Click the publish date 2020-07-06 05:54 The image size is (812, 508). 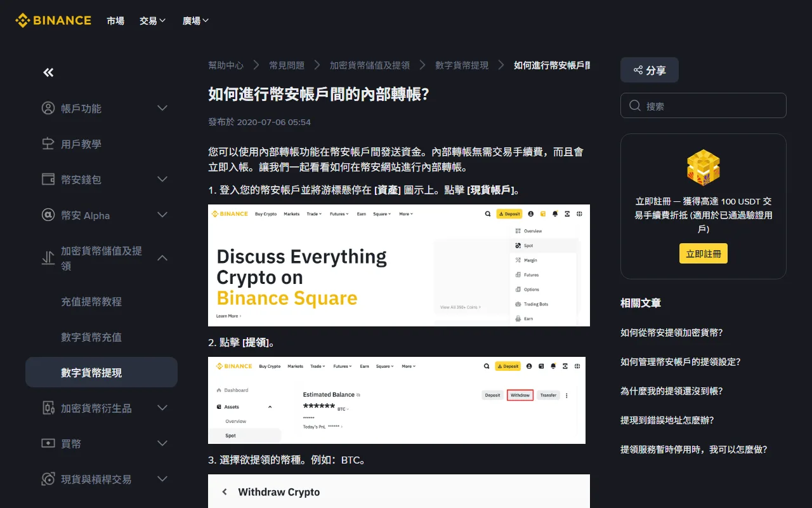274,122
